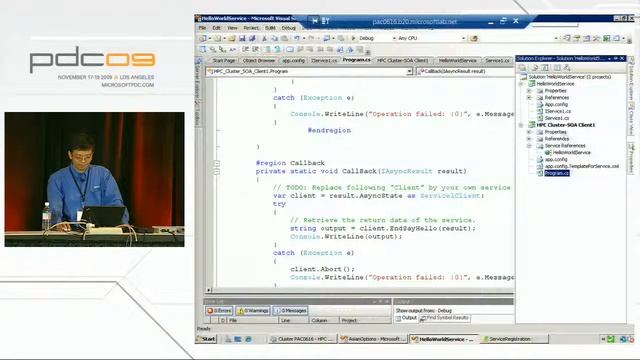Expand References under HPC Cluster-SOA Client1
This screenshot has width=640, height=360.
(529, 139)
